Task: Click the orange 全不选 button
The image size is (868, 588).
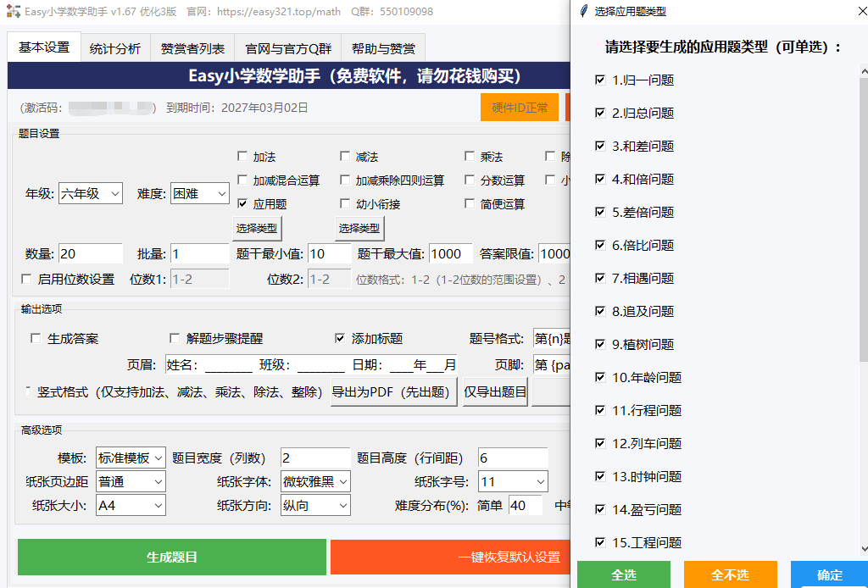Action: coord(730,574)
